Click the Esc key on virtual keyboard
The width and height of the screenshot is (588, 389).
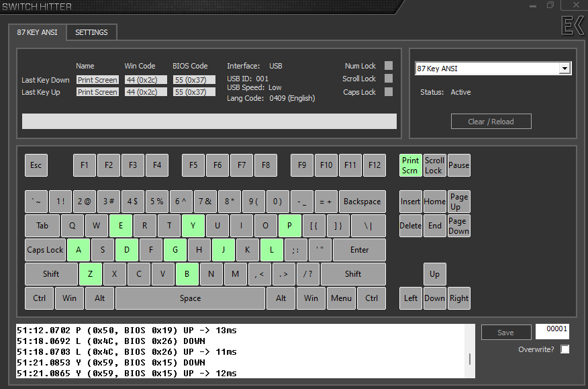point(36,165)
